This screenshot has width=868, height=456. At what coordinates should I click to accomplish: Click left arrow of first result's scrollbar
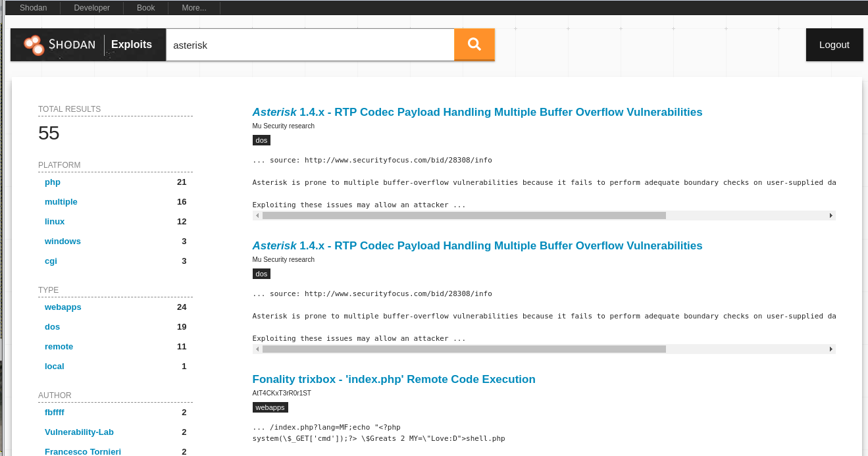tap(257, 215)
